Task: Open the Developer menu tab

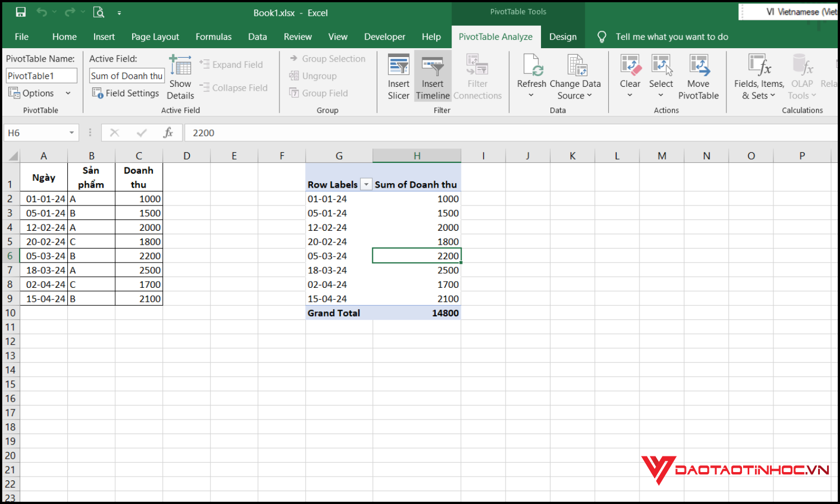Action: (x=385, y=36)
